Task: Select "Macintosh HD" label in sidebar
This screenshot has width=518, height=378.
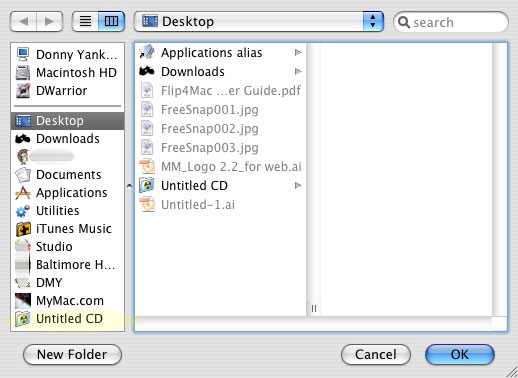Action: click(76, 73)
